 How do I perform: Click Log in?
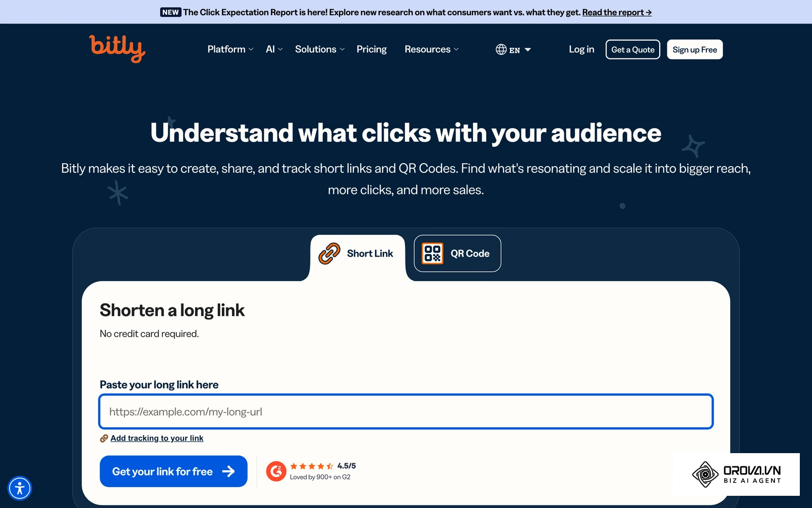[x=582, y=49]
